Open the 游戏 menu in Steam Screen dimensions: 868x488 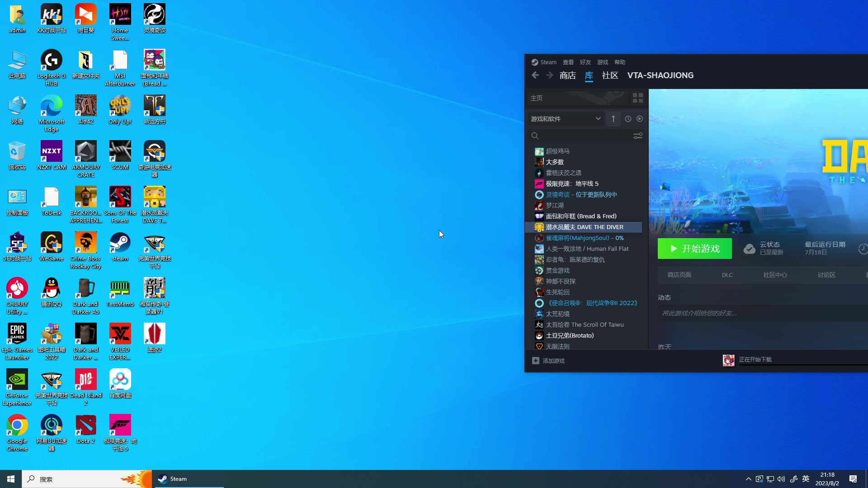603,62
